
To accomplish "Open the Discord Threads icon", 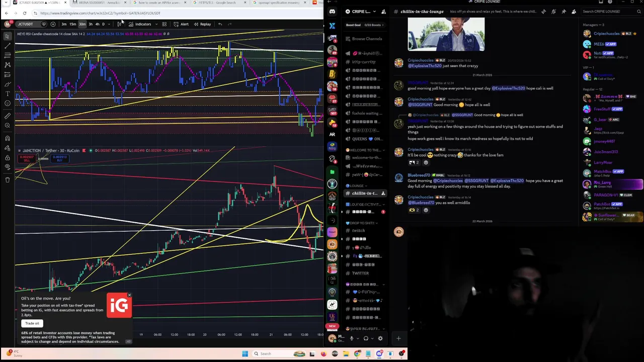I will coord(543,12).
